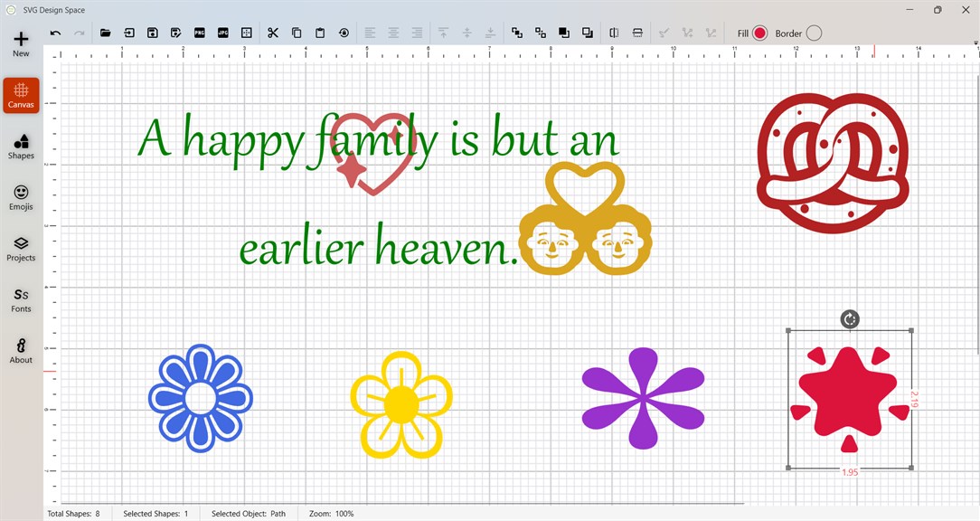980x521 pixels.
Task: Click the Import icon
Action: pos(129,33)
